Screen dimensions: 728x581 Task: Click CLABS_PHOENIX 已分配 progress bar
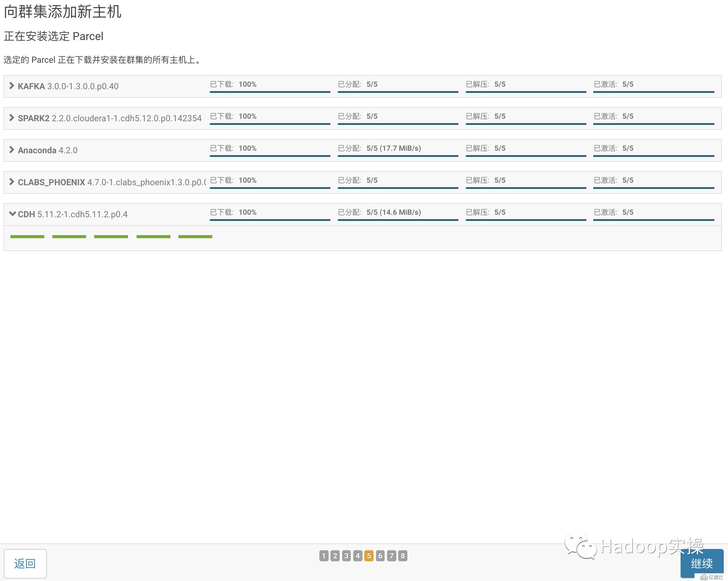[x=398, y=188]
